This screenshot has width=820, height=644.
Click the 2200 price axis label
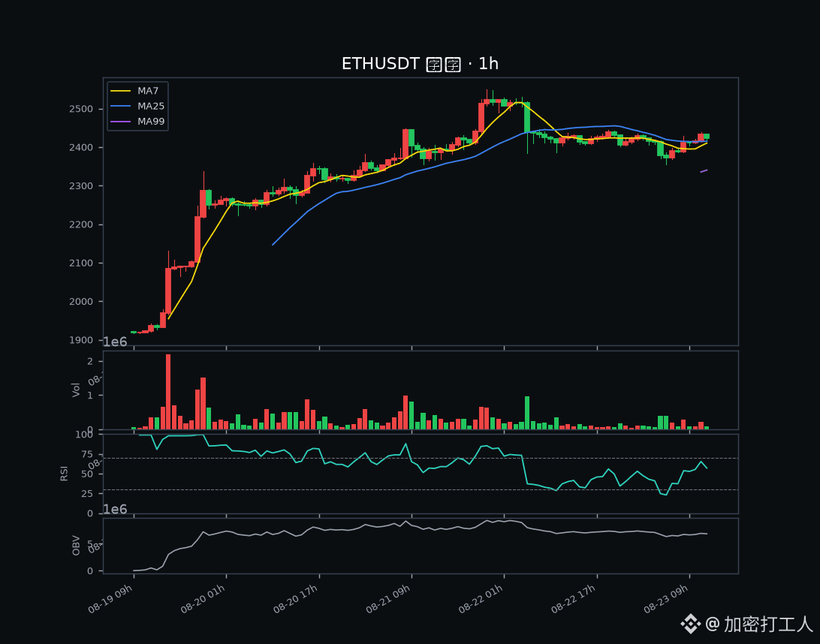coord(81,224)
